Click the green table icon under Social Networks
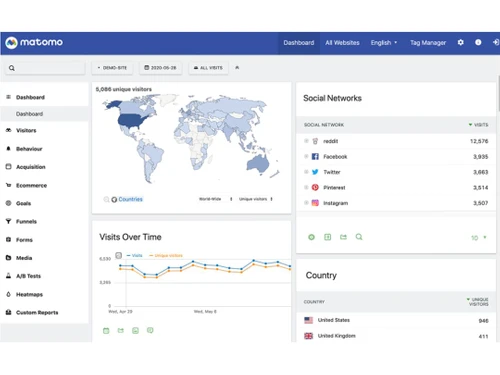The height and width of the screenshot is (375, 500). pyautogui.click(x=328, y=237)
